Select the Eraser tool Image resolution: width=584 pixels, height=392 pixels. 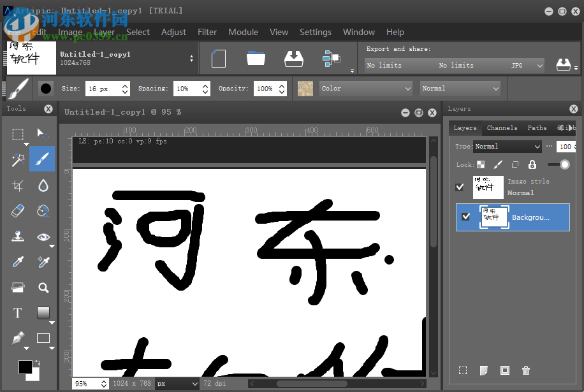pyautogui.click(x=18, y=210)
